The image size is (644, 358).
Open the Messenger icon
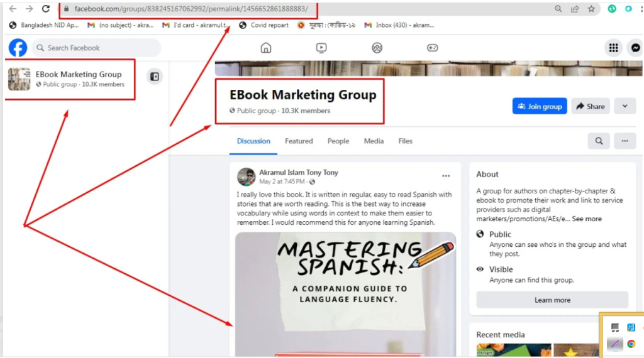(635, 48)
